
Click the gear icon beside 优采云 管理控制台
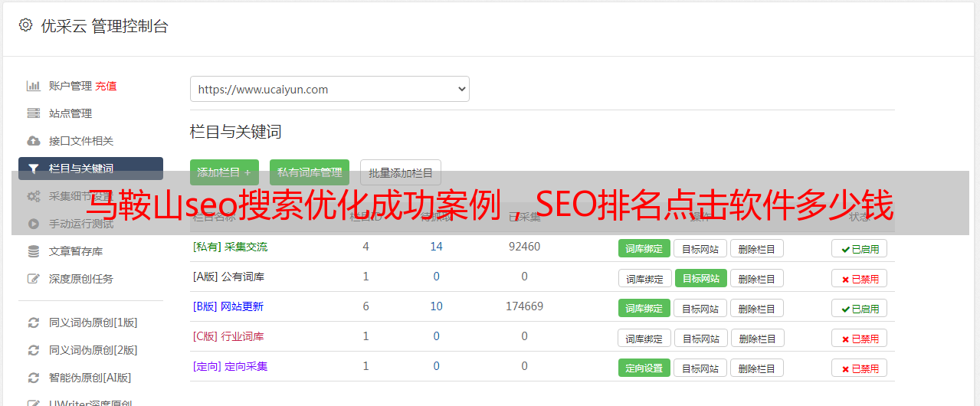(x=26, y=25)
